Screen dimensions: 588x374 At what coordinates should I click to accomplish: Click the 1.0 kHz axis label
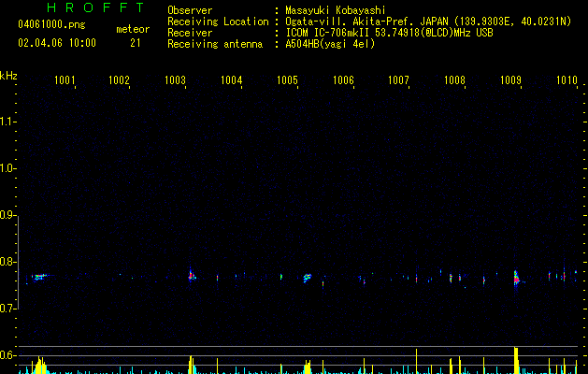7,168
